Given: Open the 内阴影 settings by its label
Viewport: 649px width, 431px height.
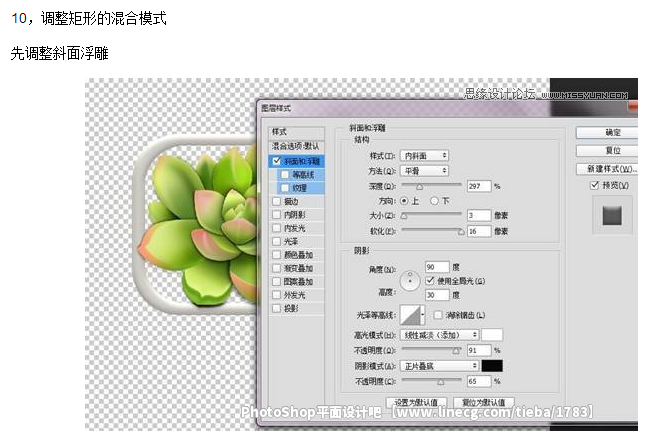Looking at the screenshot, I should click(295, 214).
